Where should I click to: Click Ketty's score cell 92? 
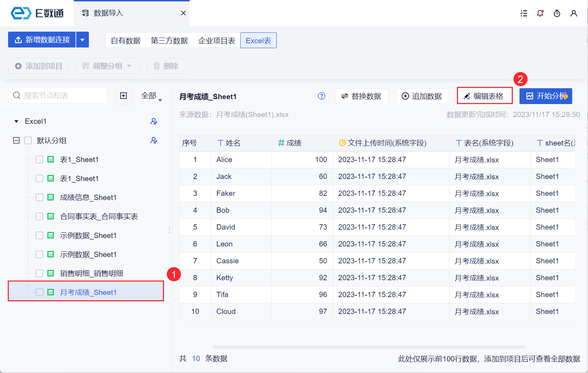pos(302,278)
